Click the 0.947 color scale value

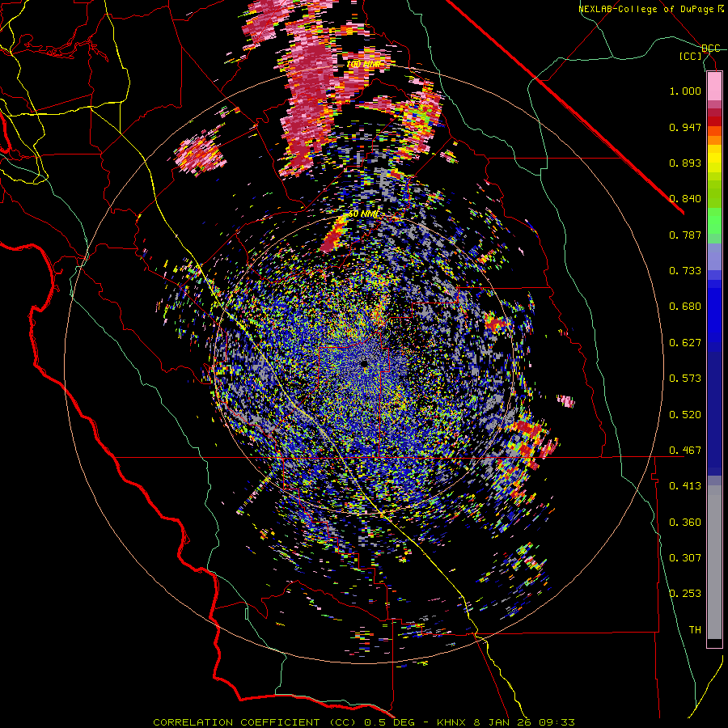685,127
